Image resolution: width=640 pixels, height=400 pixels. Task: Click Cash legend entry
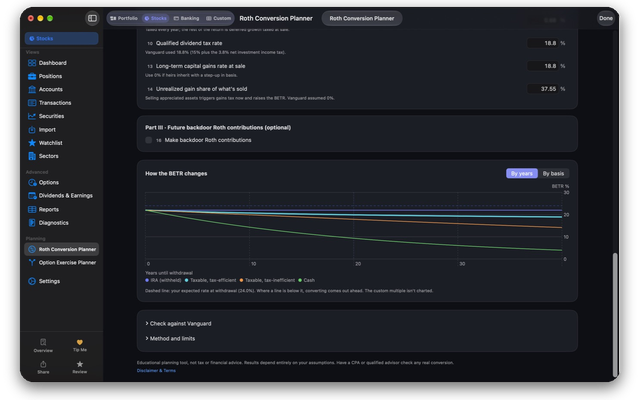pyautogui.click(x=306, y=280)
